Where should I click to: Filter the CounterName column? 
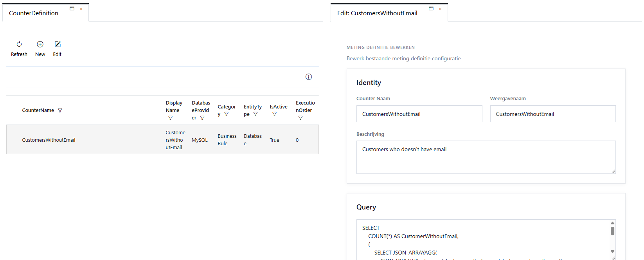[x=60, y=110]
